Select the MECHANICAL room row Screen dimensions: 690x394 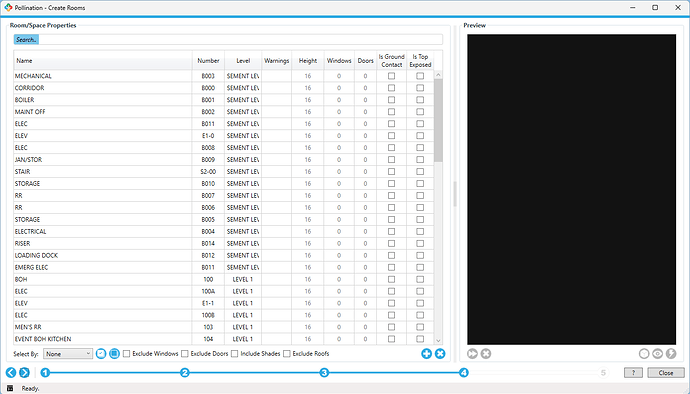click(x=224, y=76)
